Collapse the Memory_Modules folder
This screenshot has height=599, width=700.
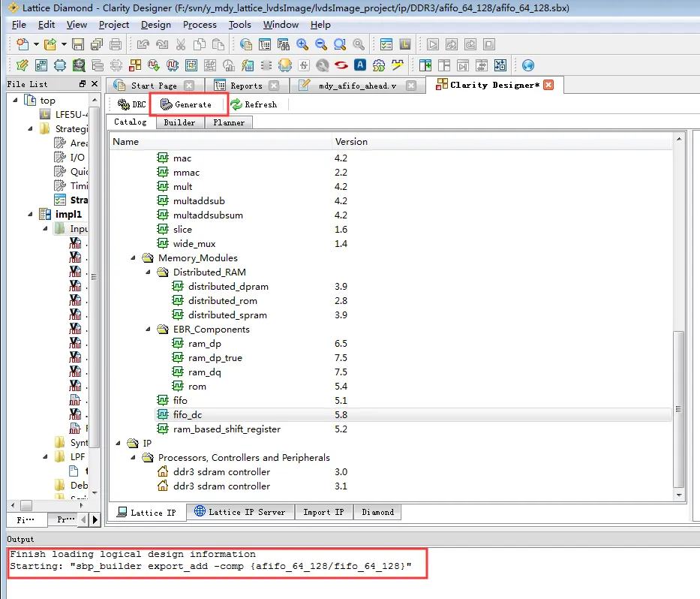click(133, 257)
